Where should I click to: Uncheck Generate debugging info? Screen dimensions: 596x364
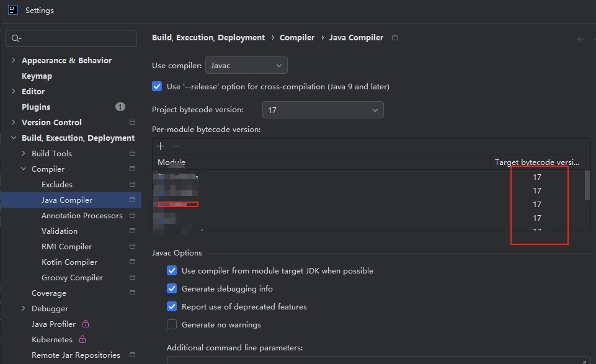point(172,288)
